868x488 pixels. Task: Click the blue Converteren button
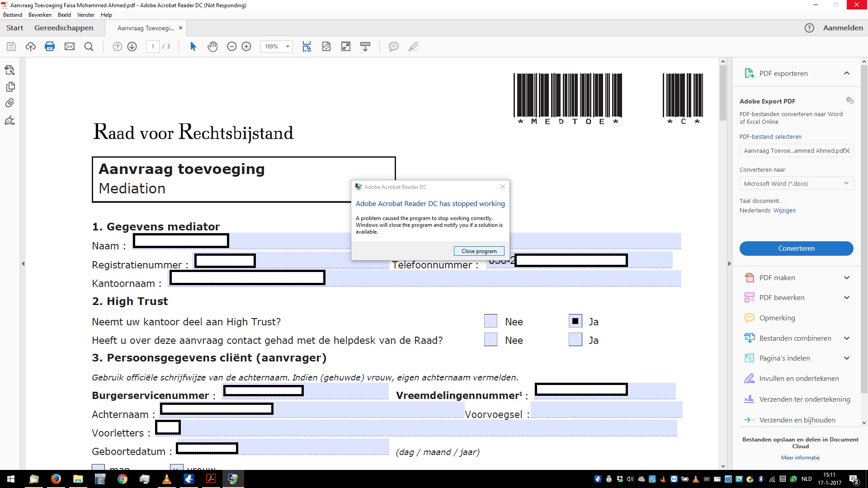796,249
